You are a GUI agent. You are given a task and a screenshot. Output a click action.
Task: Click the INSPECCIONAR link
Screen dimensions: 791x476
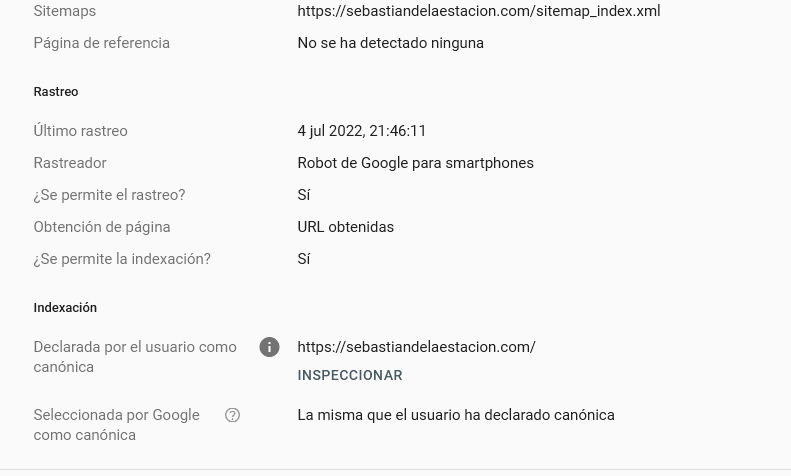click(350, 375)
